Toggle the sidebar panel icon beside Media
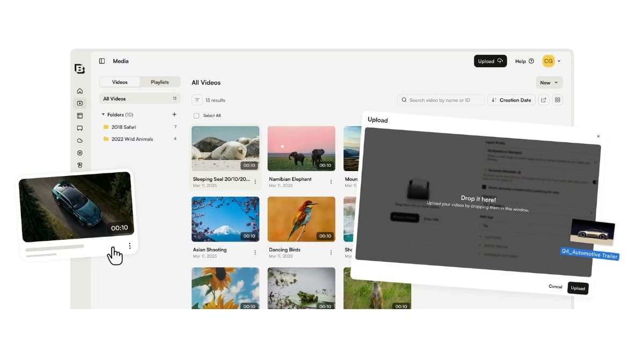Image resolution: width=644 pixels, height=337 pixels. click(x=102, y=61)
